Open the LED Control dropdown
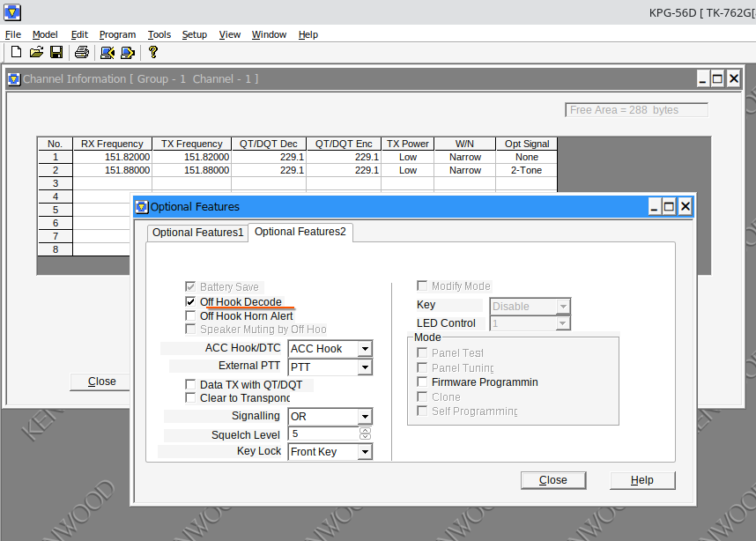The width and height of the screenshot is (756, 541). (563, 323)
